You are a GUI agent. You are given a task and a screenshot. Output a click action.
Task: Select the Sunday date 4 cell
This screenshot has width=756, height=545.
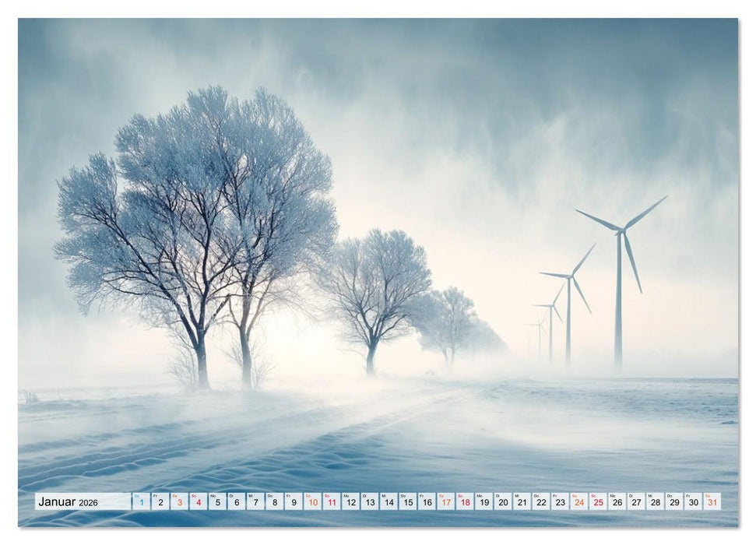coord(198,504)
